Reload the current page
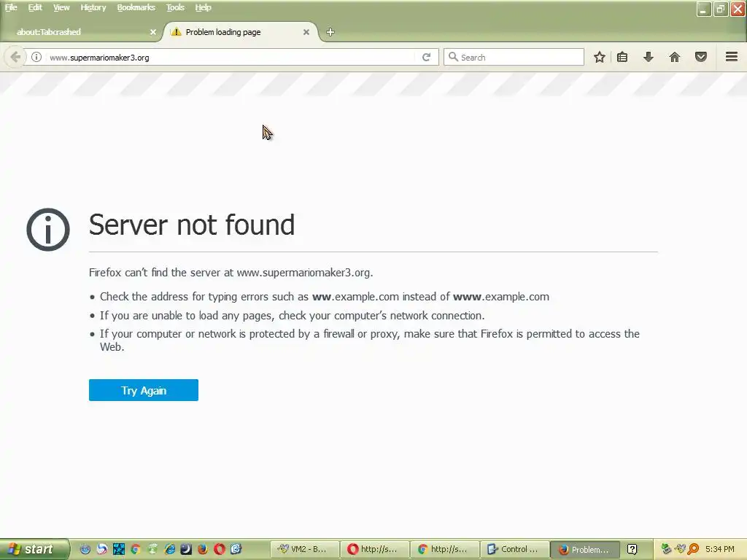This screenshot has height=560, width=747. click(x=426, y=57)
